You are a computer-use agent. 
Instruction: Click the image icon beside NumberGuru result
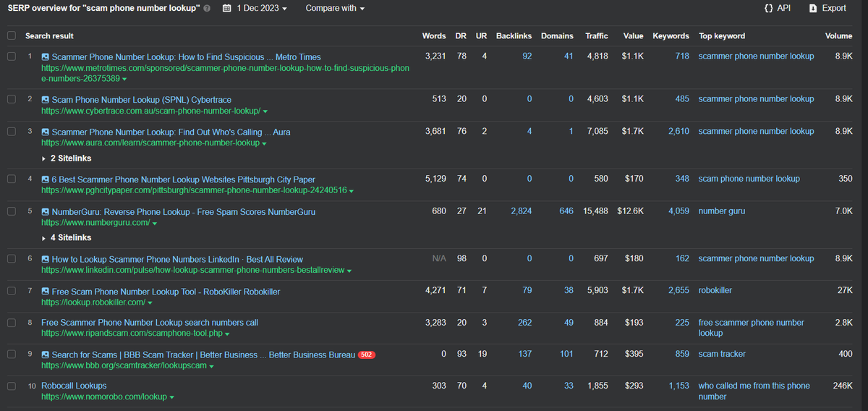46,212
